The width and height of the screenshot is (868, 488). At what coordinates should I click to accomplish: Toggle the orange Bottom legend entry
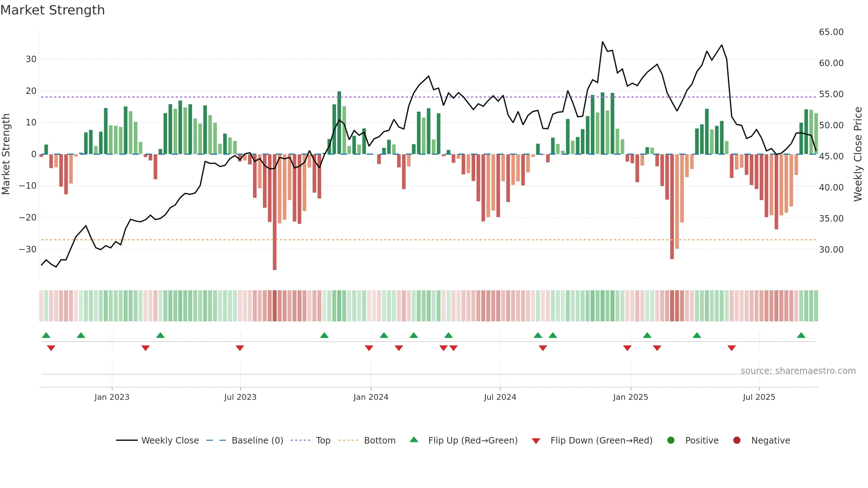[367, 440]
